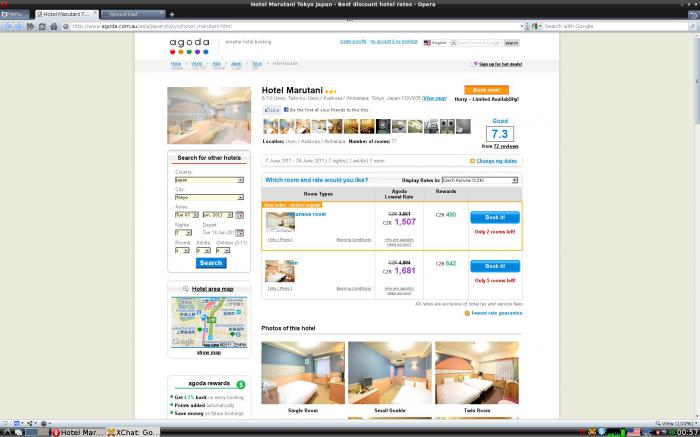This screenshot has width=700, height=437.
Task: Open the Twin Room photo
Action: click(x=477, y=373)
